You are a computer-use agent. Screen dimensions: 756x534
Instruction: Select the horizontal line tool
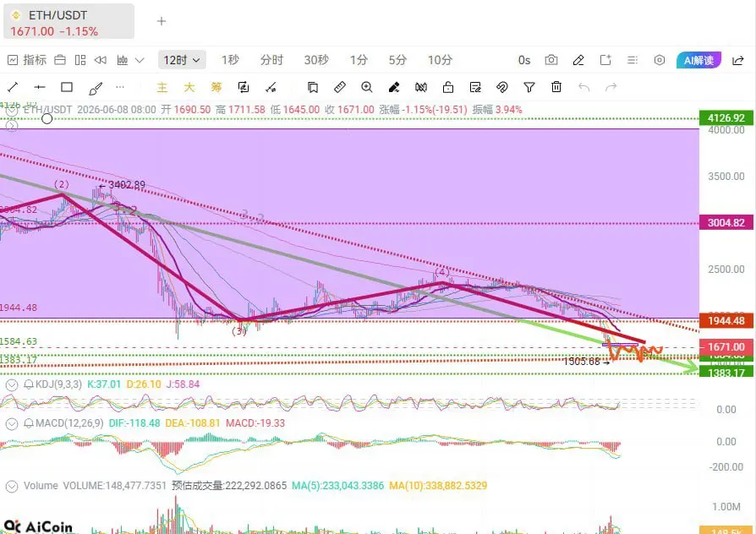(x=40, y=87)
